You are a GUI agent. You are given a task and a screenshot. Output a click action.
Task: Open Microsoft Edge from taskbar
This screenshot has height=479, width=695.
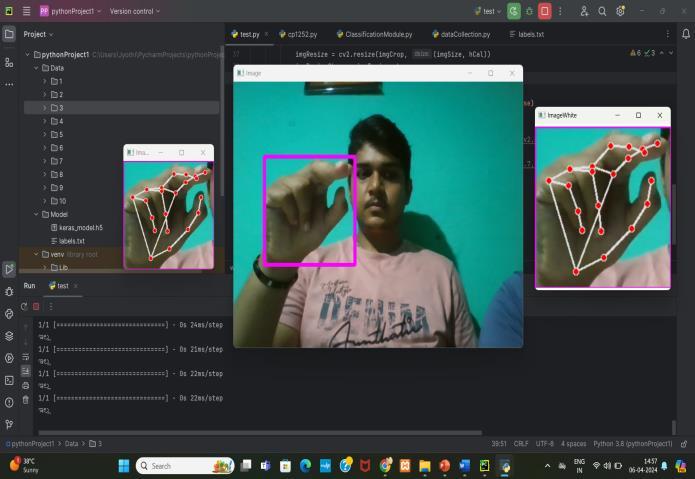click(x=305, y=466)
